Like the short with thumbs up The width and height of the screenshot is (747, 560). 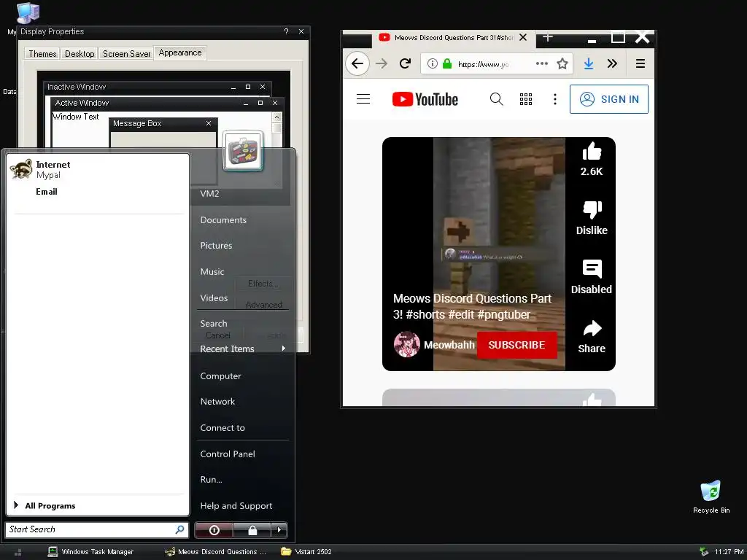(x=592, y=152)
